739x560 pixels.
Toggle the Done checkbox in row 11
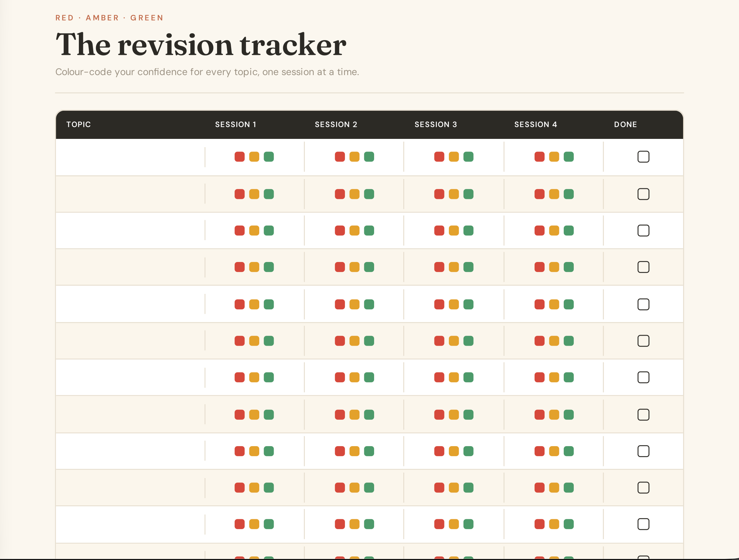643,524
